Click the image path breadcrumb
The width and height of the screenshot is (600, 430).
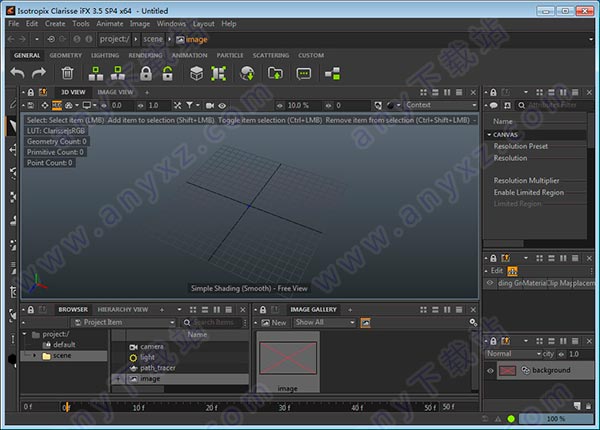192,39
